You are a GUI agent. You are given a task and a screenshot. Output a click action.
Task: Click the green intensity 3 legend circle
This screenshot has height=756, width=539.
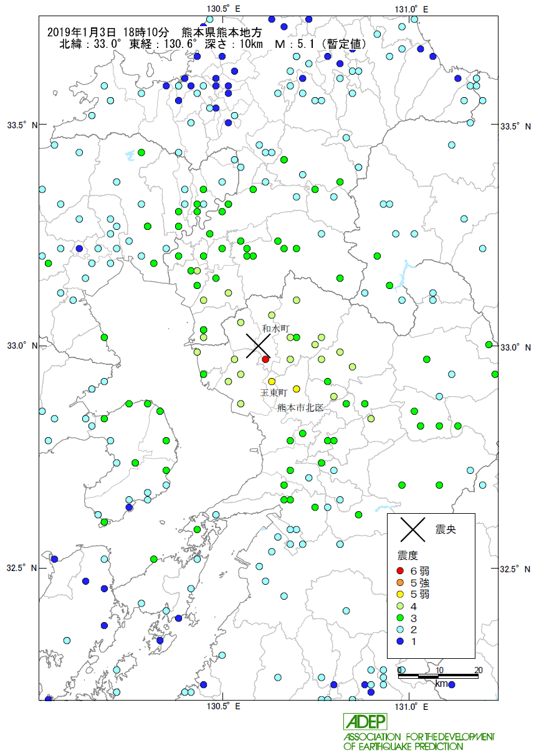400,618
